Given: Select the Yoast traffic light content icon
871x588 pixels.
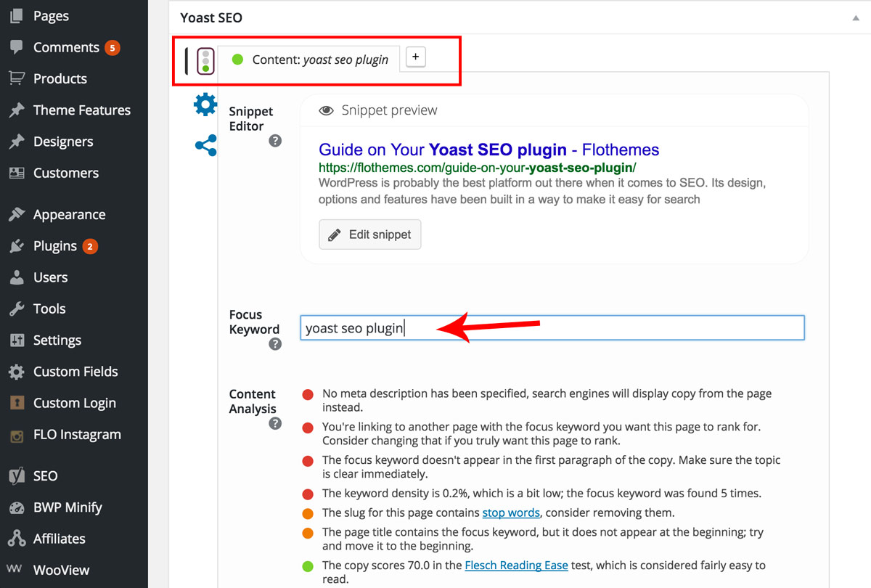Looking at the screenshot, I should (205, 60).
